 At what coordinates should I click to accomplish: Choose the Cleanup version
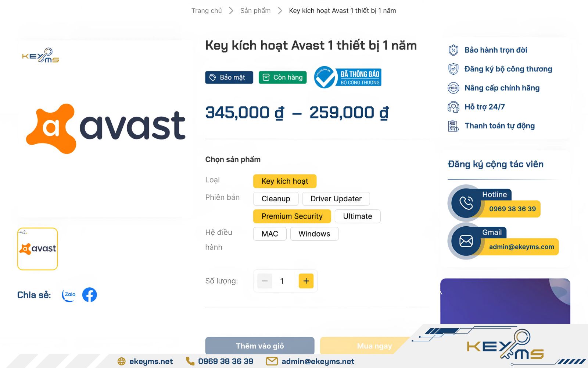click(276, 199)
